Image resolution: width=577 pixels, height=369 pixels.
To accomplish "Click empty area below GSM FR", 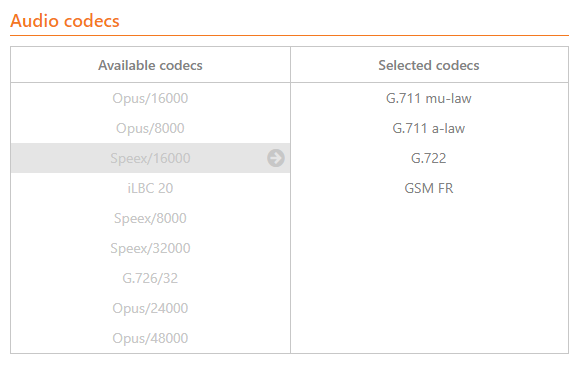I will coord(429,278).
